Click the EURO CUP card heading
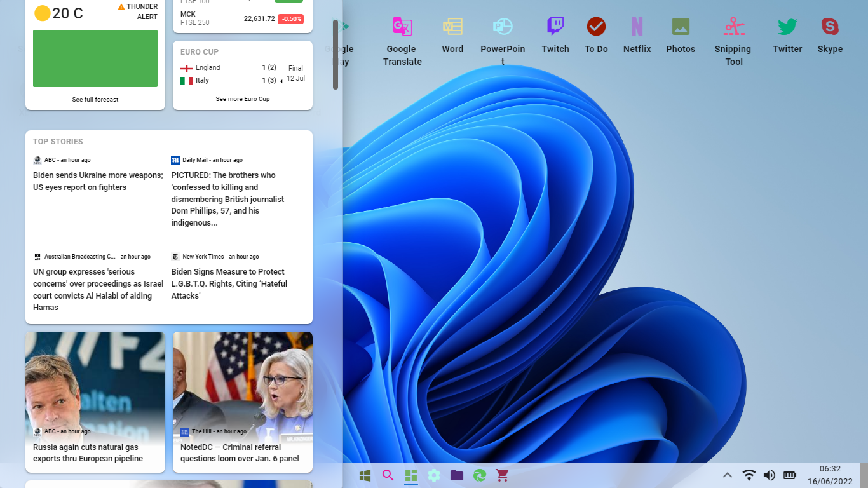This screenshot has height=488, width=868. coord(200,52)
